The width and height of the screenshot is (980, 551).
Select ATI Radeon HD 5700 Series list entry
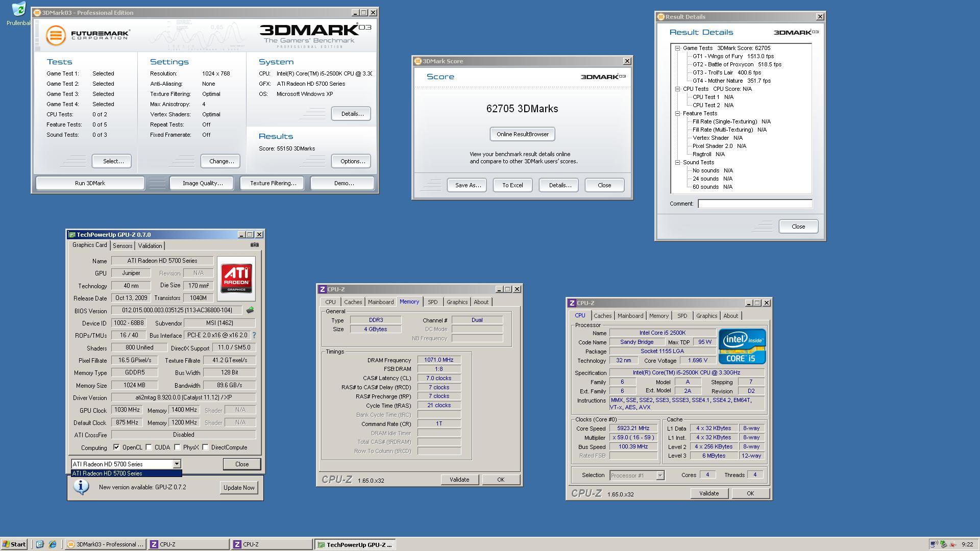tap(126, 473)
